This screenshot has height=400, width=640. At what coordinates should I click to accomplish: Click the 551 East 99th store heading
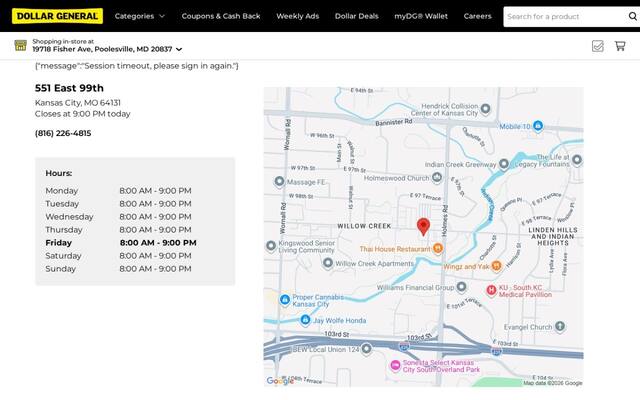coord(69,88)
